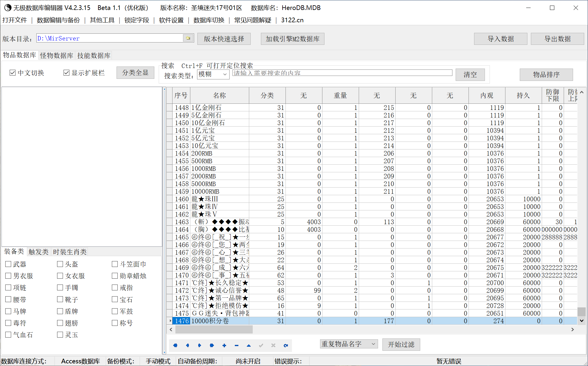This screenshot has height=366, width=588.
Task: Switch to 技能数据库 tab
Action: coord(94,55)
